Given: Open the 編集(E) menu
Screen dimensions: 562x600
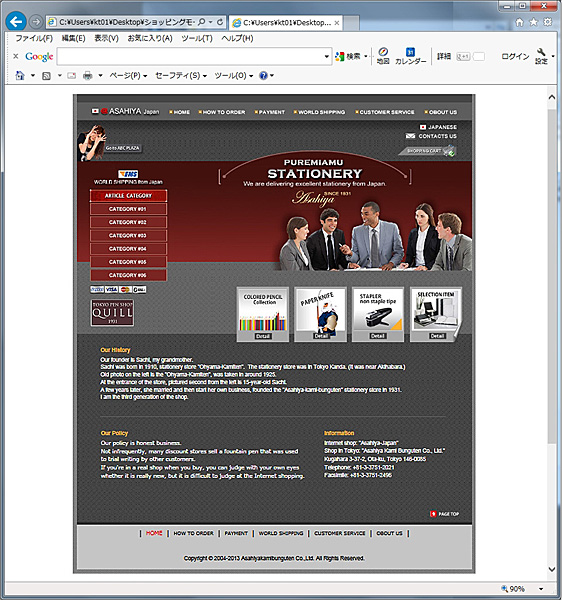Looking at the screenshot, I should pyautogui.click(x=73, y=38).
